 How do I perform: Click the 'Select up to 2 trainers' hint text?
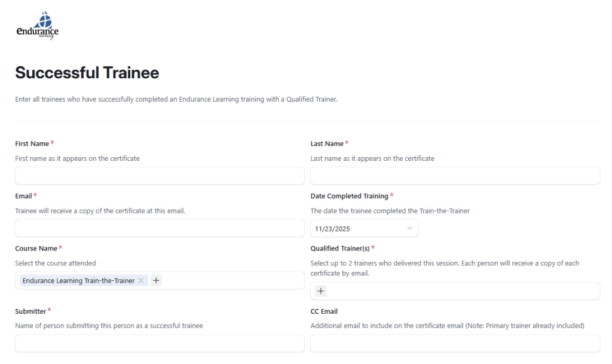click(x=445, y=268)
